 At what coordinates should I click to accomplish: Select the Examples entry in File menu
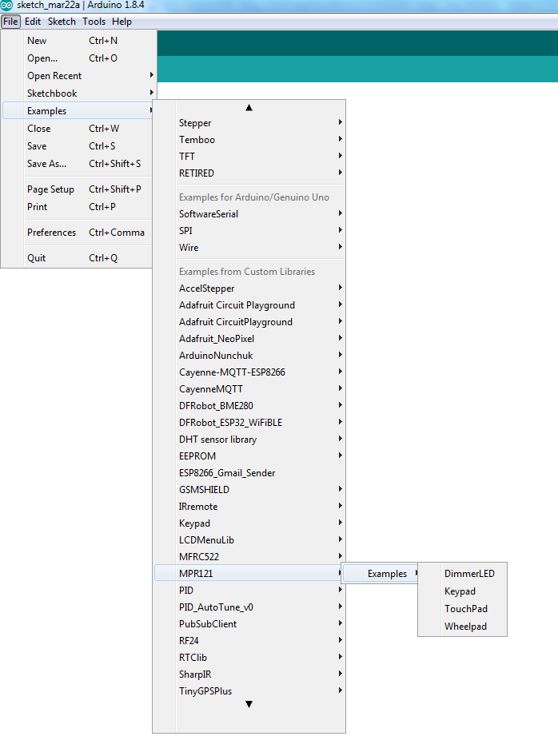(78, 111)
